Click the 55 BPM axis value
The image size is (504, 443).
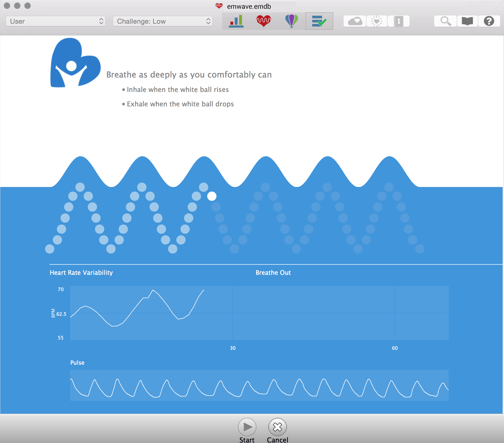(61, 338)
